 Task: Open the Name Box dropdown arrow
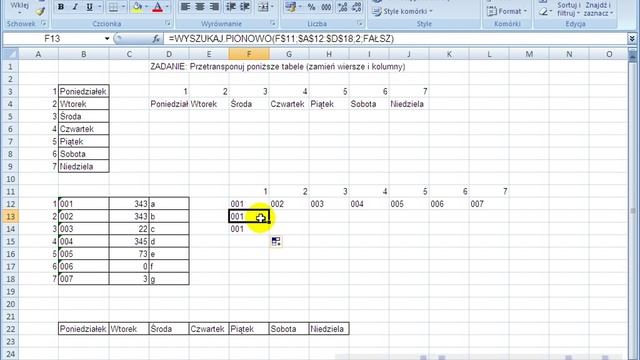click(x=107, y=39)
